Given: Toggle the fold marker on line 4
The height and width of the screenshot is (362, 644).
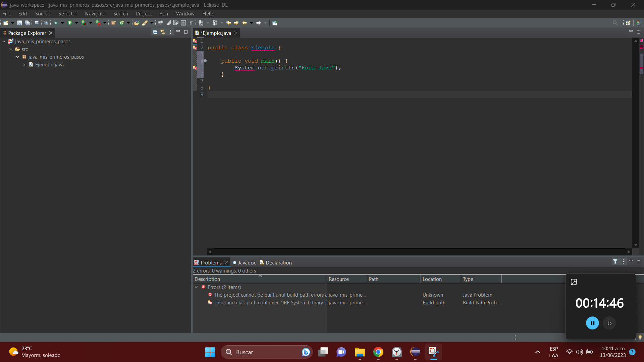Looking at the screenshot, I should coord(205,61).
